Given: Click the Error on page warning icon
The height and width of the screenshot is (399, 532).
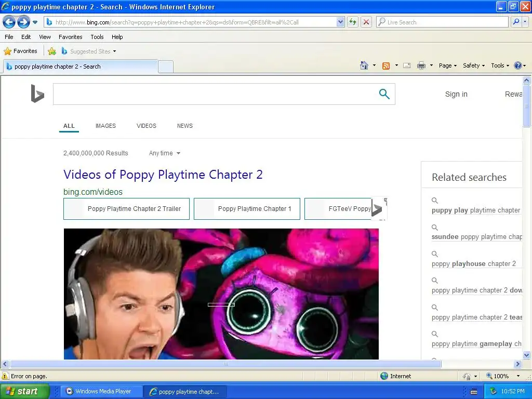Looking at the screenshot, I should coord(5,376).
